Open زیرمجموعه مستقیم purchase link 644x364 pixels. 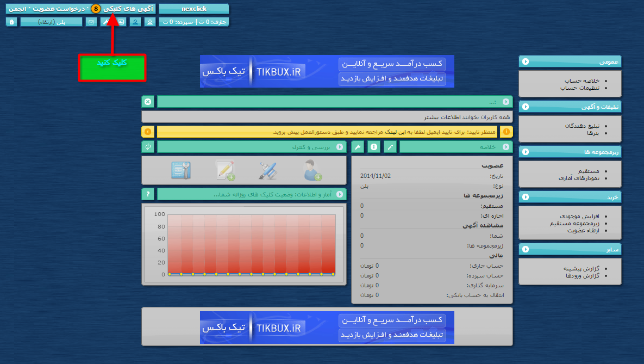click(574, 223)
